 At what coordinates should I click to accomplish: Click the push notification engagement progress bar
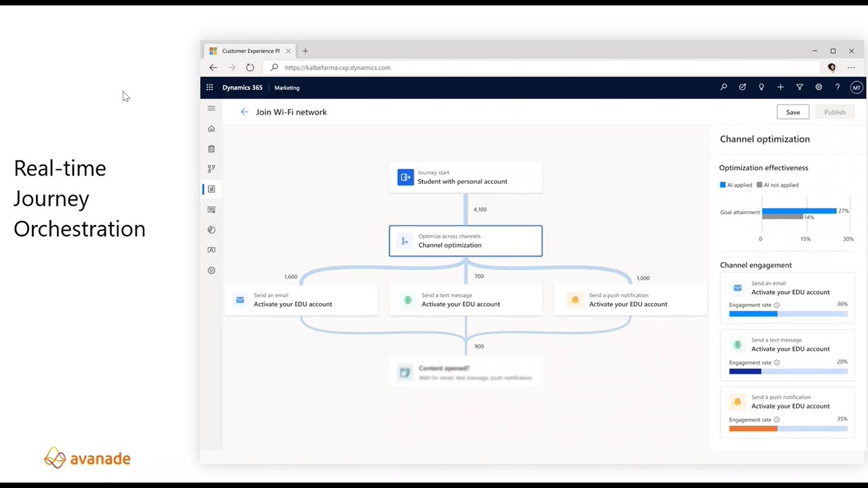coord(788,428)
